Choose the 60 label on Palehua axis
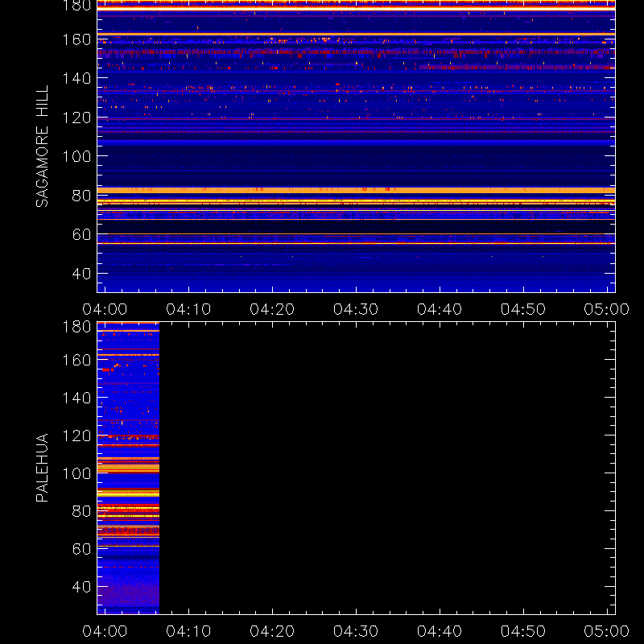Screen dimensions: 644x644 click(x=81, y=549)
